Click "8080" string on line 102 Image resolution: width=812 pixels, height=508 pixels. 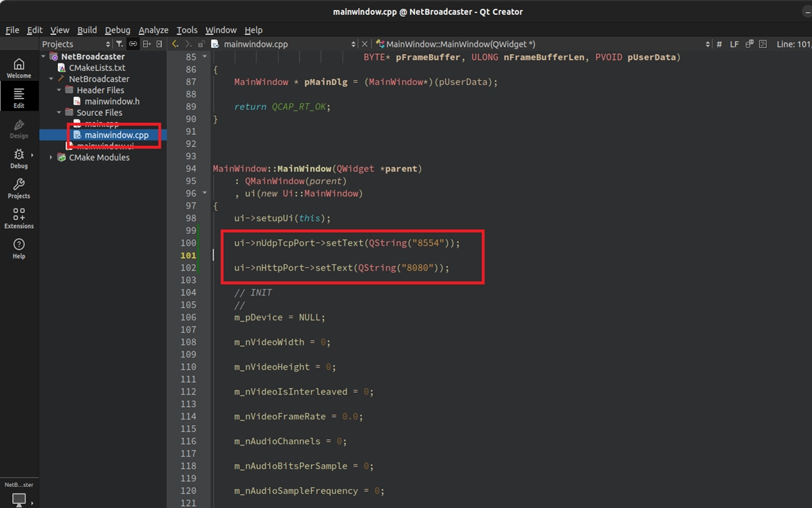(417, 268)
